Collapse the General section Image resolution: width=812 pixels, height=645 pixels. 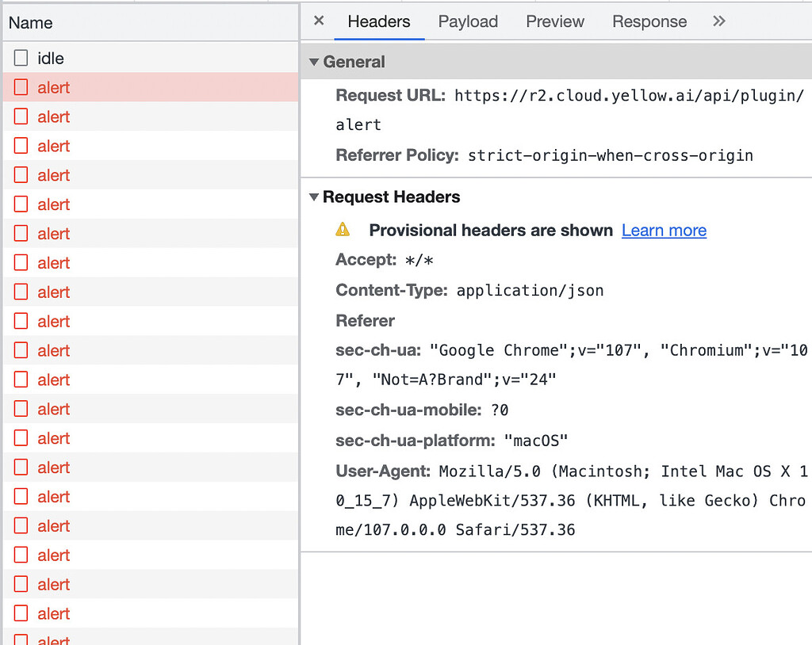[314, 62]
